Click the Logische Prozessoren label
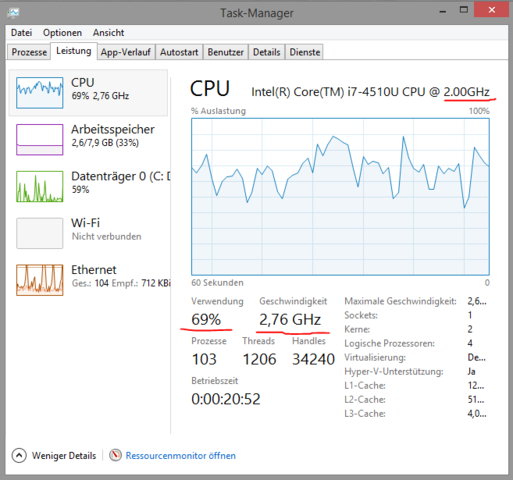513x480 pixels. [x=389, y=343]
